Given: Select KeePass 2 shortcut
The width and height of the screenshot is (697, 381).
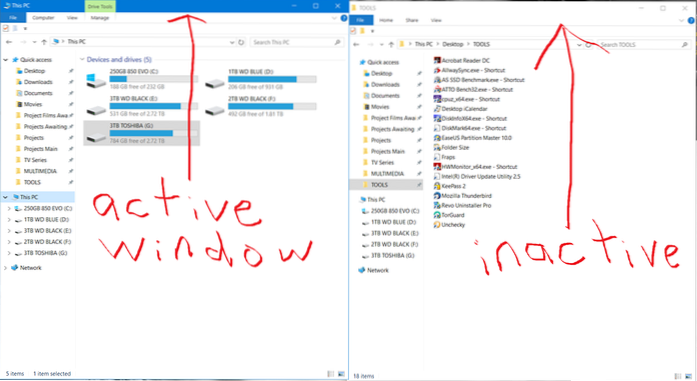Looking at the screenshot, I should [449, 186].
